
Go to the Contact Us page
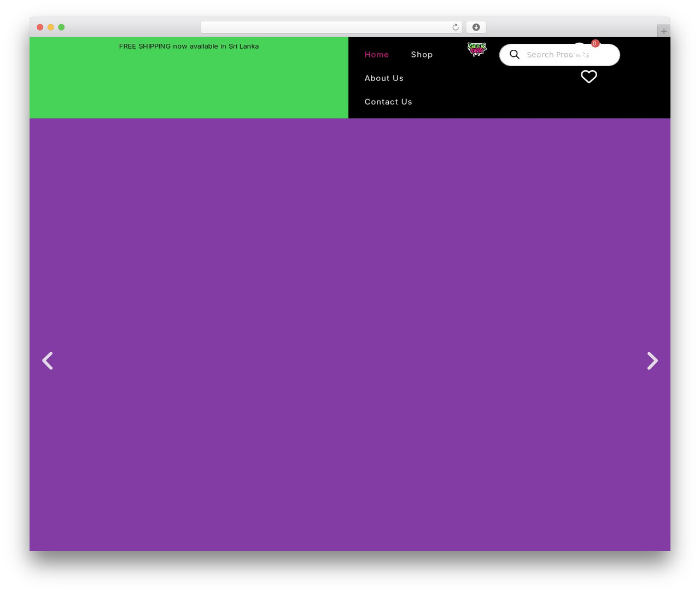tap(388, 102)
